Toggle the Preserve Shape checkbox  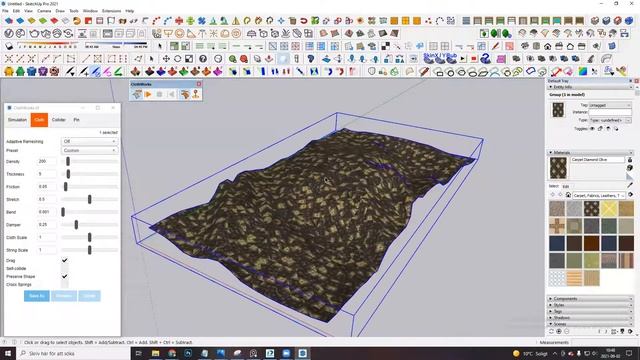[x=64, y=276]
